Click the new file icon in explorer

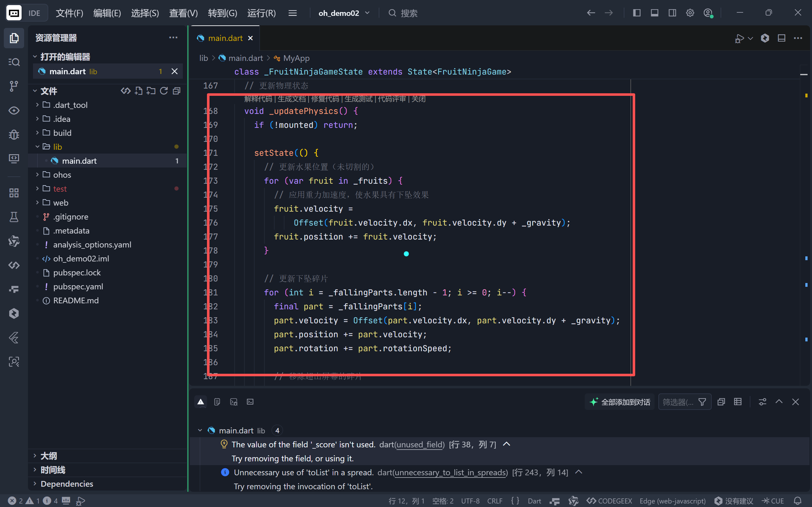pos(138,91)
